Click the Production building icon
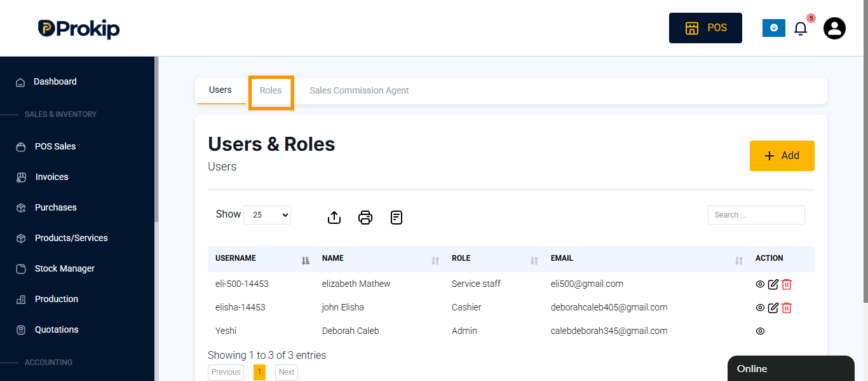The image size is (868, 381). [21, 300]
